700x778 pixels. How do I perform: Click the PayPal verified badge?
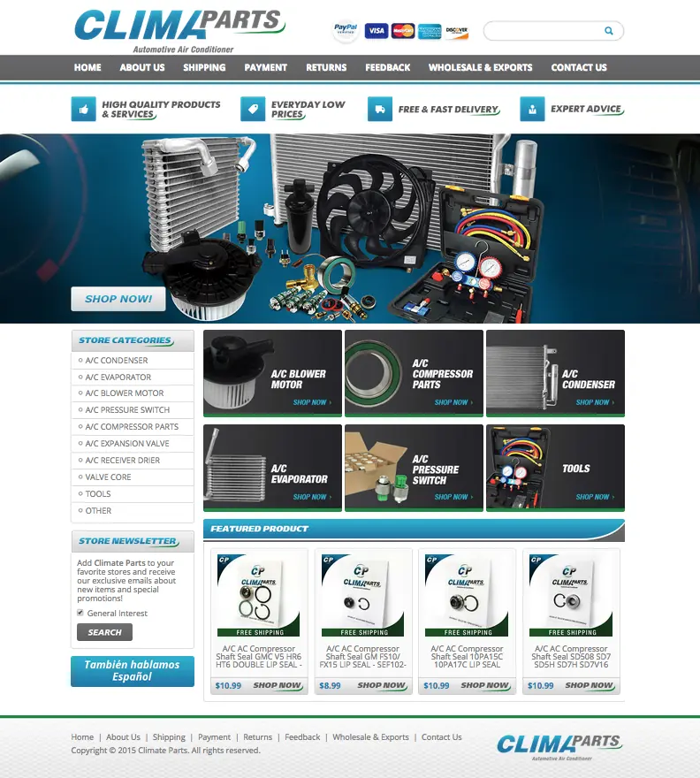tap(346, 31)
